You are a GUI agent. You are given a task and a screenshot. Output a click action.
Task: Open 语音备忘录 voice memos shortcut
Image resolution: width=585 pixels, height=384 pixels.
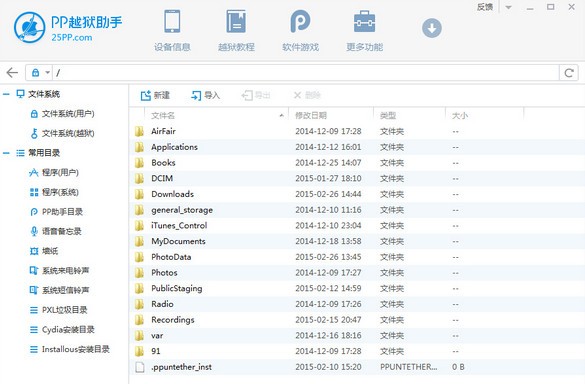click(x=56, y=231)
